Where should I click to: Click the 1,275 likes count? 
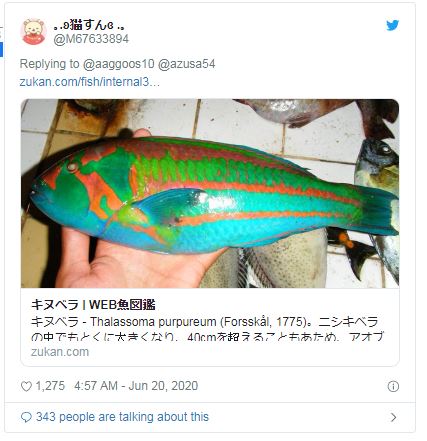pyautogui.click(x=50, y=386)
